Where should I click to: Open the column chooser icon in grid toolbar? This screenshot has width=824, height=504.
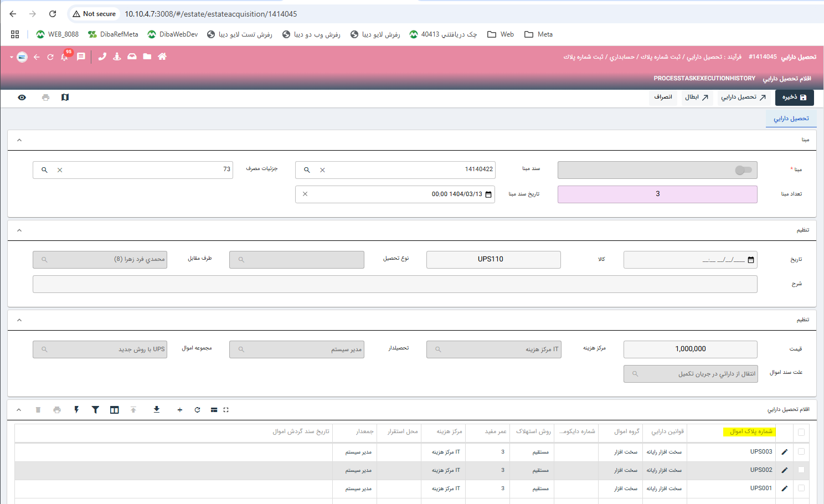point(115,410)
